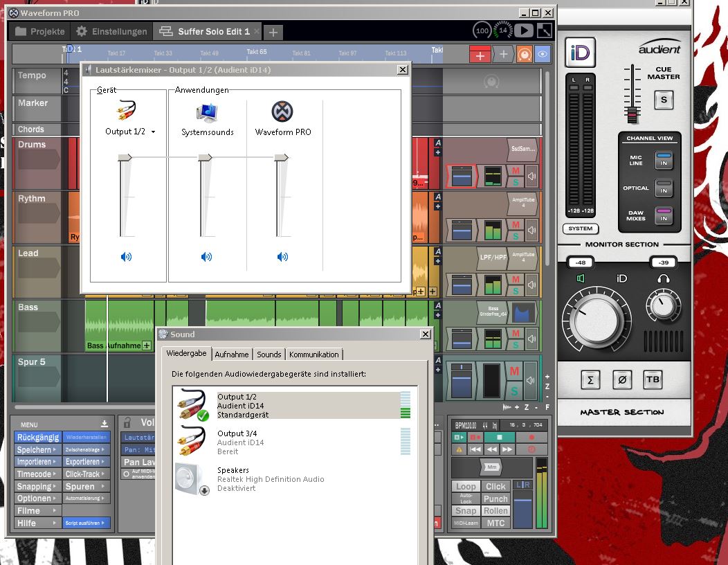Mute Systemsounds in volume mixer
728x565 pixels.
206,256
